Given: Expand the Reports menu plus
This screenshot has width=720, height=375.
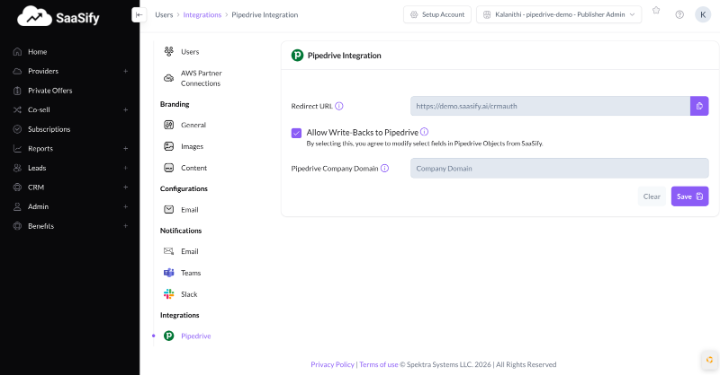Looking at the screenshot, I should pyautogui.click(x=125, y=149).
